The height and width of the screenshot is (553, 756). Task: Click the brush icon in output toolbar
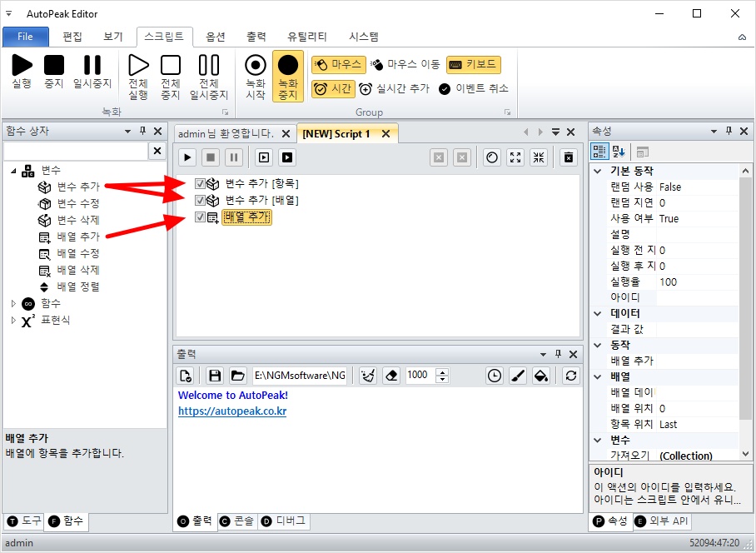[518, 376]
